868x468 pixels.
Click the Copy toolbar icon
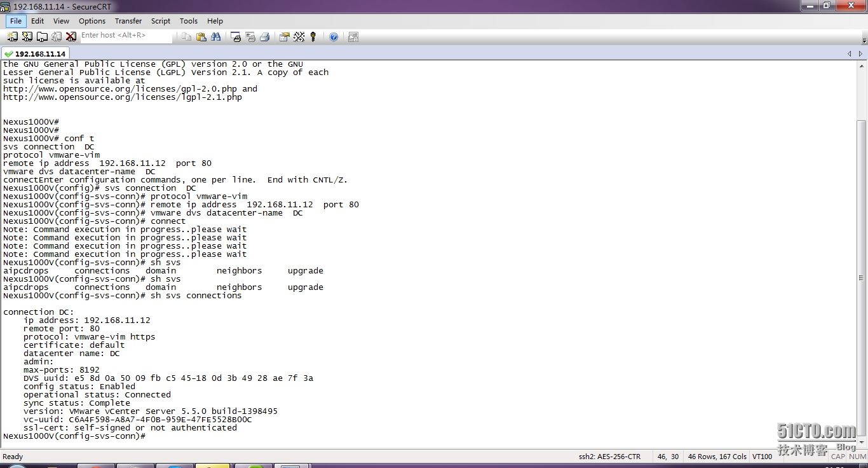pos(187,37)
